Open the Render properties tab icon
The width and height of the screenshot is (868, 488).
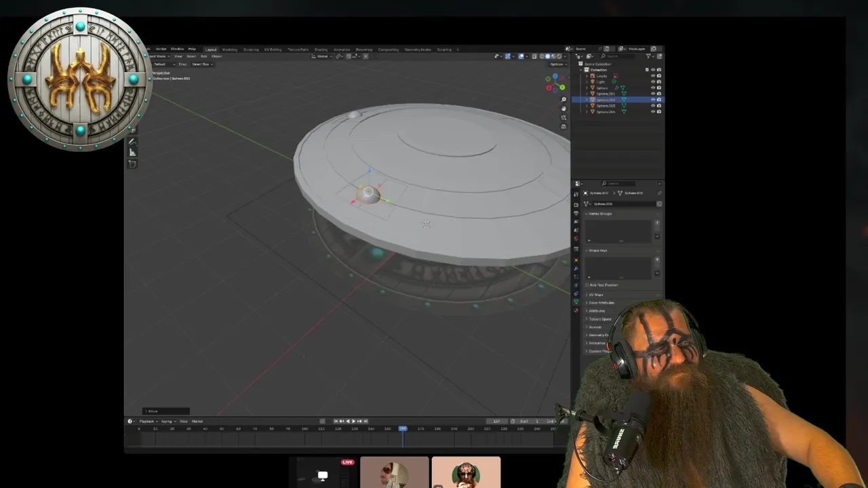coord(576,205)
